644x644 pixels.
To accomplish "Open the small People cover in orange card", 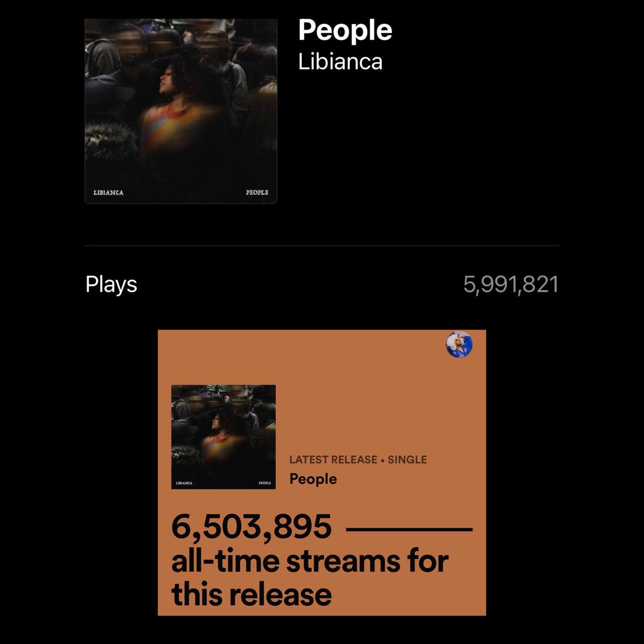I will pyautogui.click(x=223, y=437).
